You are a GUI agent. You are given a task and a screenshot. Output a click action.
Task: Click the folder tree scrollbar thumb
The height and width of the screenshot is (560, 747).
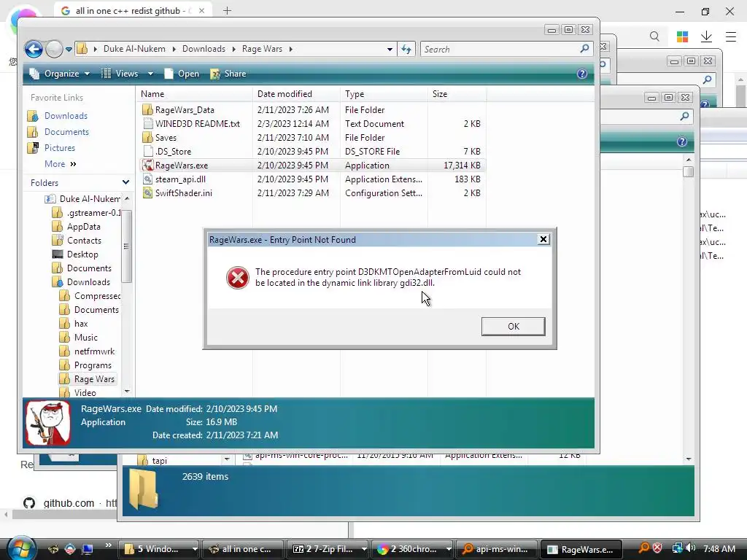pos(126,246)
